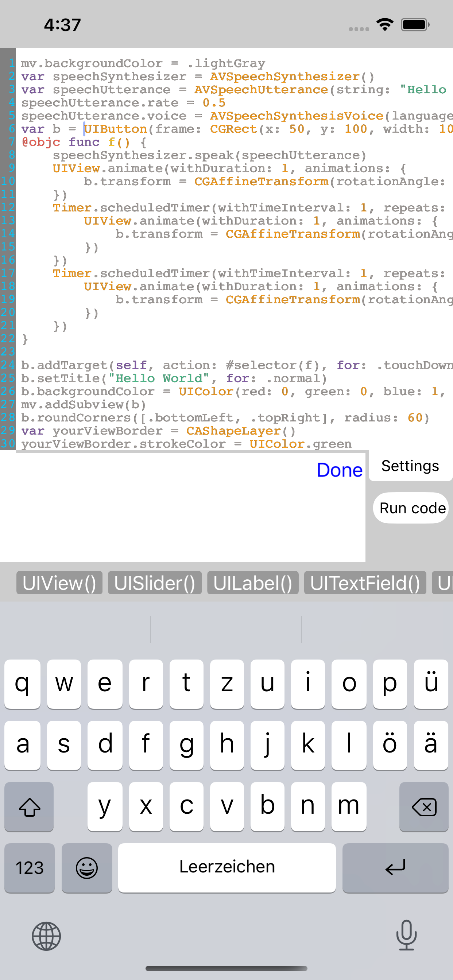This screenshot has height=980, width=453.
Task: Tap the return key
Action: point(395,868)
